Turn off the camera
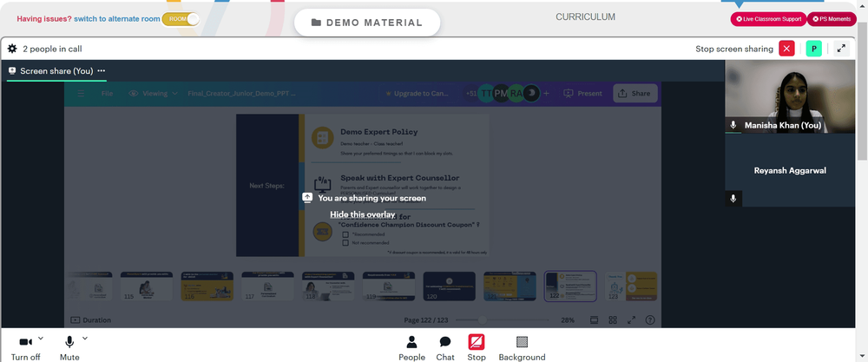Screen dimensions: 868x362 [x=25, y=347]
